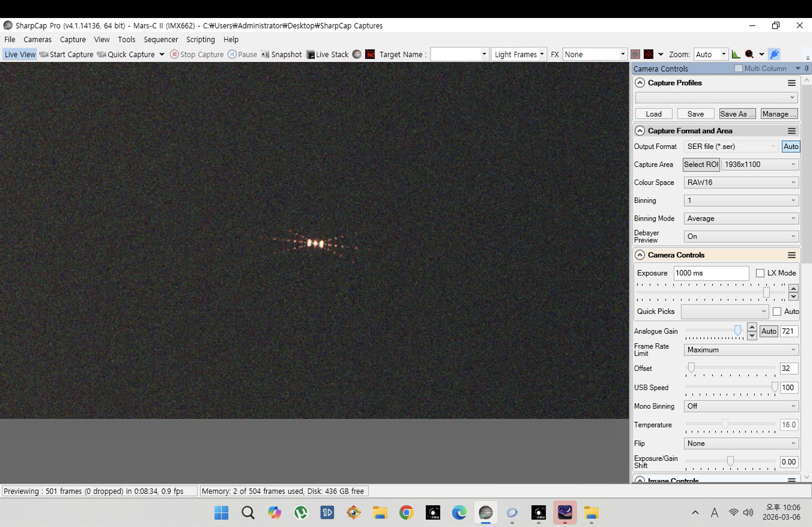
Task: Click the blue plug icon in toolbar
Action: 774,55
